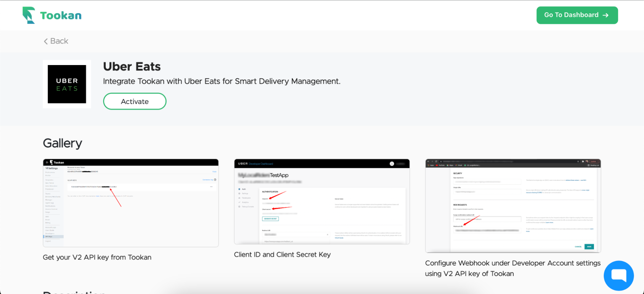Image resolution: width=644 pixels, height=294 pixels.
Task: Go to the Dashboard
Action: [577, 15]
